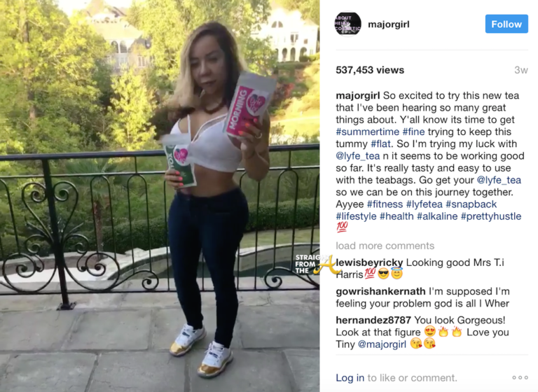Image resolution: width=538 pixels, height=392 pixels.
Task: Open the #prettyhustle hashtag
Action: pyautogui.click(x=491, y=216)
